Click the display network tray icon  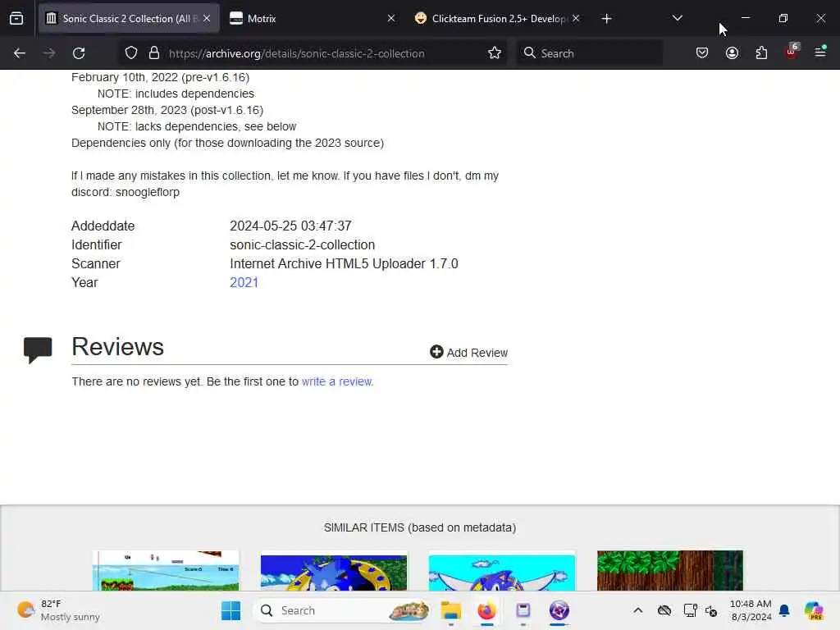690,610
